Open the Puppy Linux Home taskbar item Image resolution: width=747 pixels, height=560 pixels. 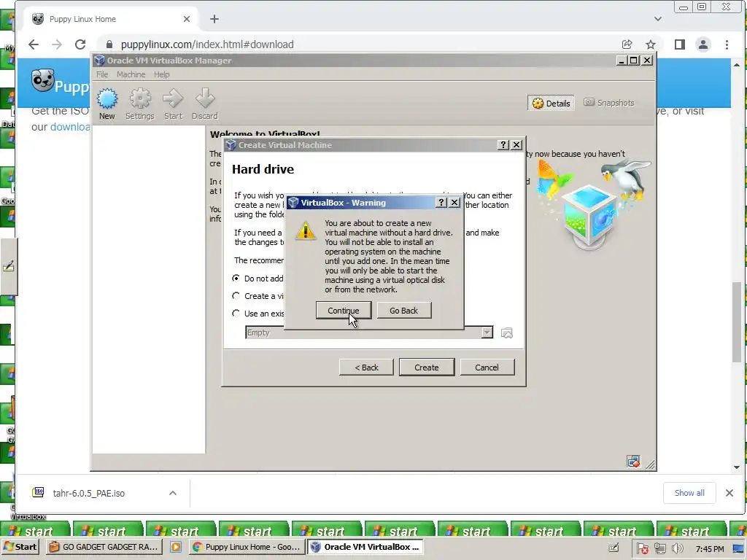pos(247,547)
